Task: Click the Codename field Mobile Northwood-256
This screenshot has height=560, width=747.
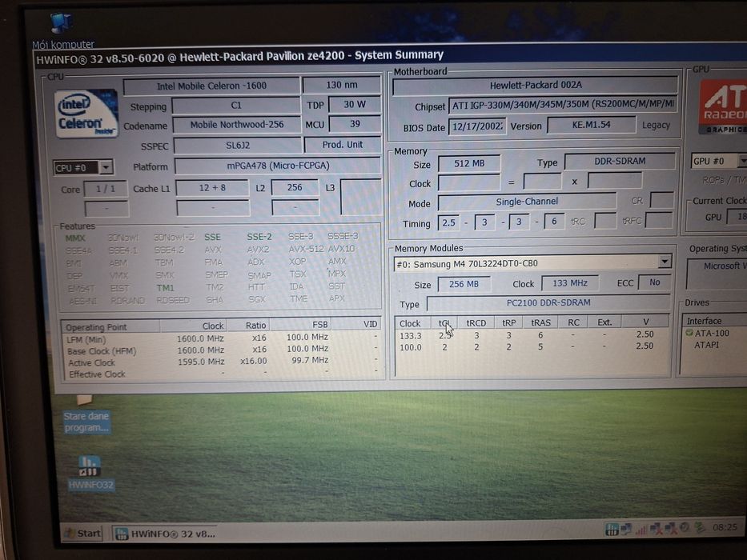Action: 237,125
